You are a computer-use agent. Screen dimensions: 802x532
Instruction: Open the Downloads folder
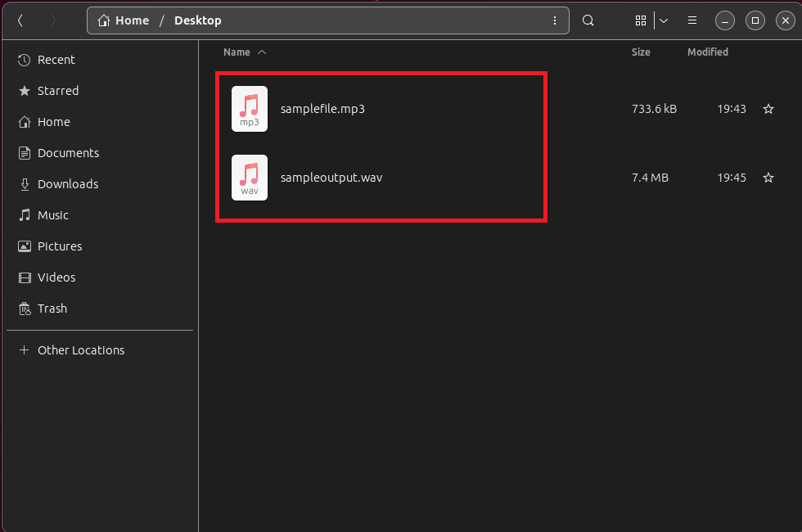66,183
